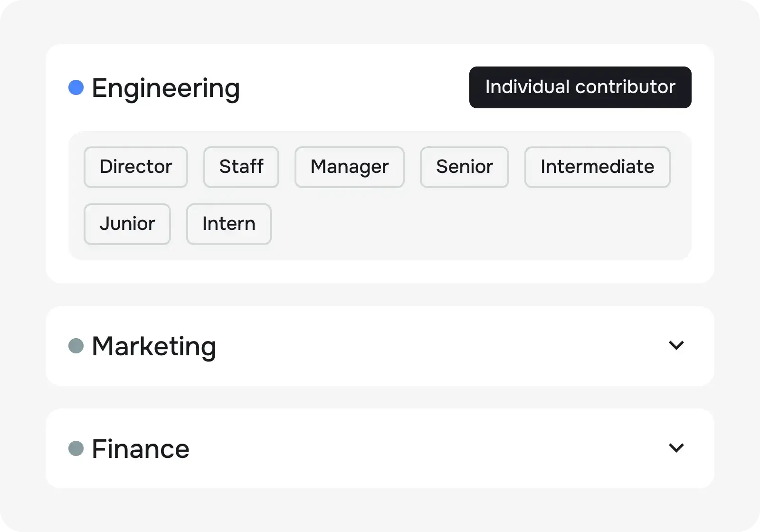Select the Intermediate chip
This screenshot has height=532, width=760.
(597, 167)
